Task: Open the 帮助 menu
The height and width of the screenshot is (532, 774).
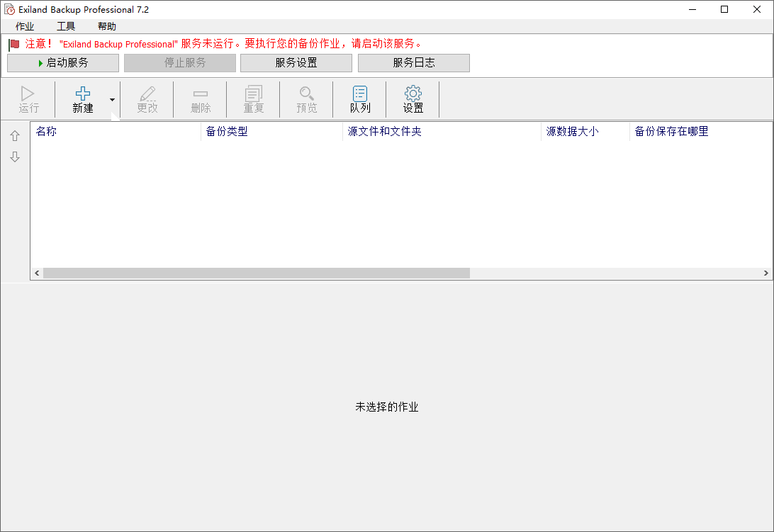Action: click(106, 26)
